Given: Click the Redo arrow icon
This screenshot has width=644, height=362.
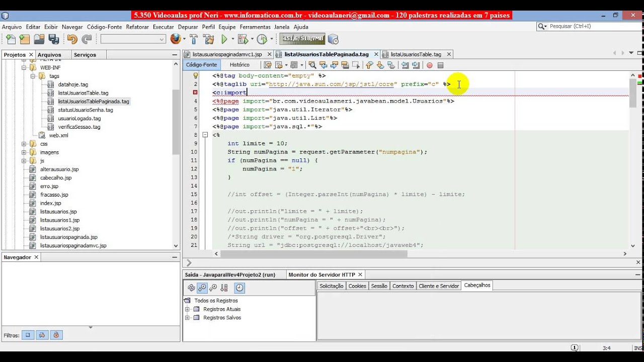Looking at the screenshot, I should (x=87, y=39).
